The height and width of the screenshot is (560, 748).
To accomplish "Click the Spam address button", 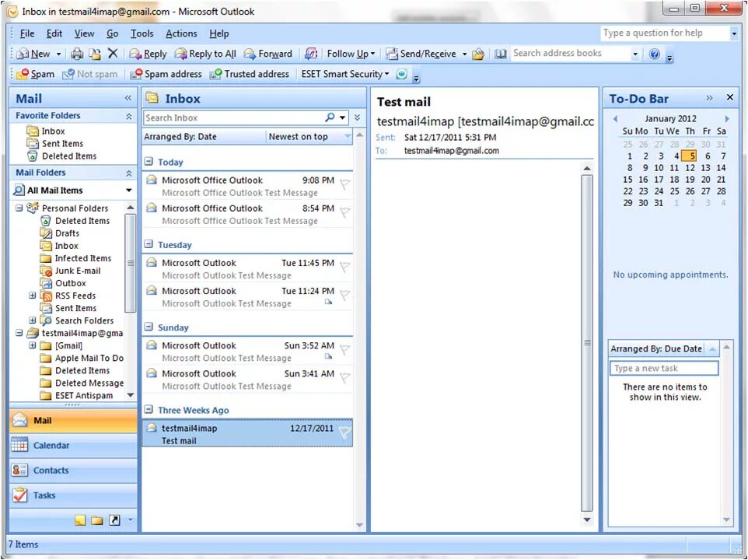I will [x=166, y=75].
